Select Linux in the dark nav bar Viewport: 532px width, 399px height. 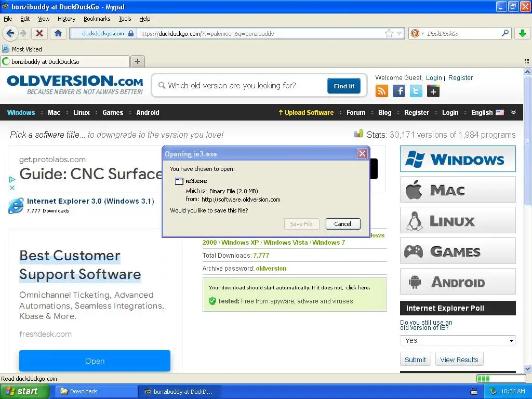coord(82,112)
